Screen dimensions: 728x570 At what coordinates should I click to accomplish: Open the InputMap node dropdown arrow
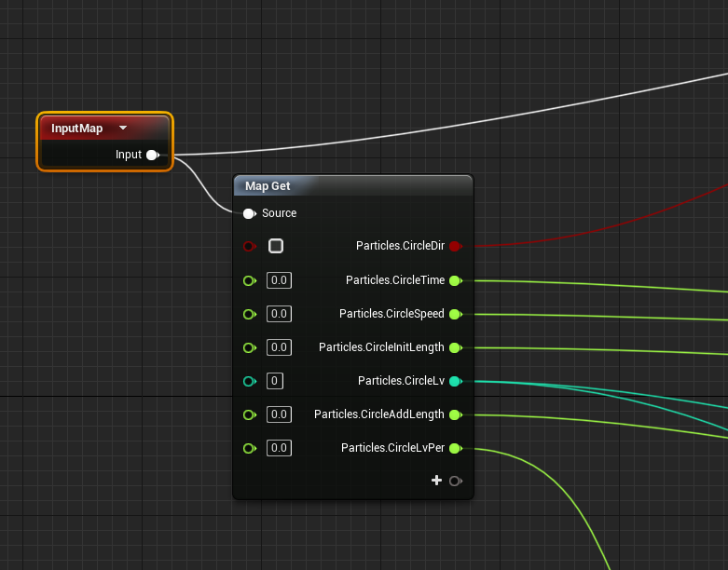(123, 128)
